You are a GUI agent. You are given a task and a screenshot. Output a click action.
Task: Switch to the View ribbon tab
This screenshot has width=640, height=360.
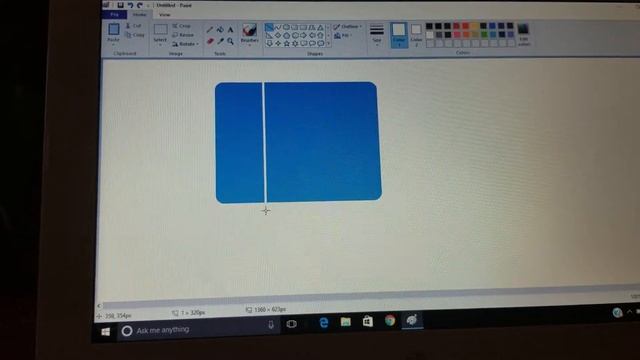(164, 15)
